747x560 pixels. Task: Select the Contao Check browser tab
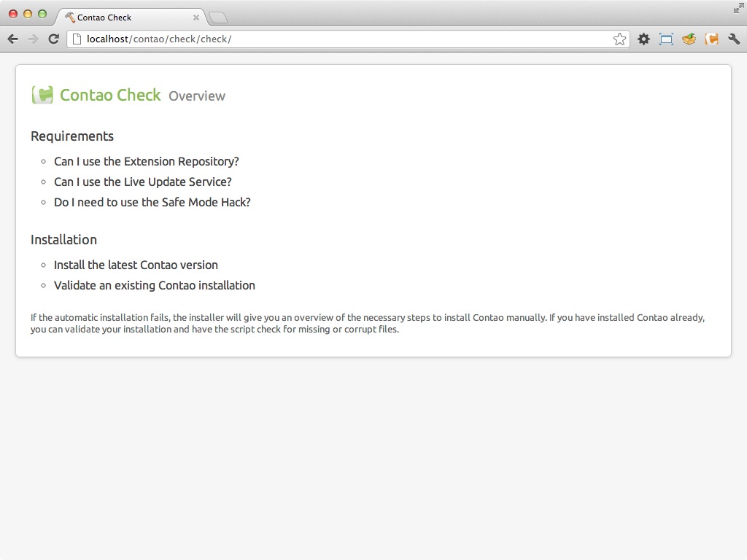tap(131, 17)
